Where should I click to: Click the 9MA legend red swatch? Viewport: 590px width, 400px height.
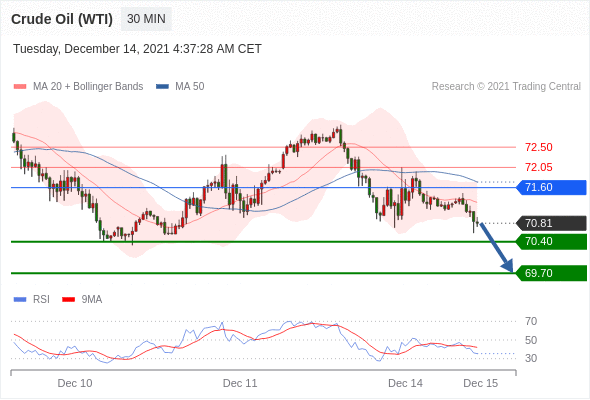[68, 300]
